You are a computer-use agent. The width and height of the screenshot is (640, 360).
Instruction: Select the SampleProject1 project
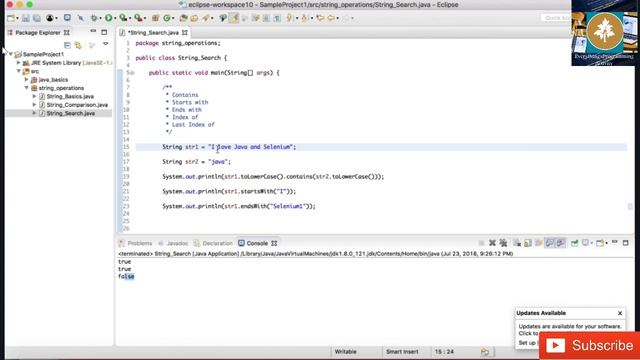coord(43,54)
